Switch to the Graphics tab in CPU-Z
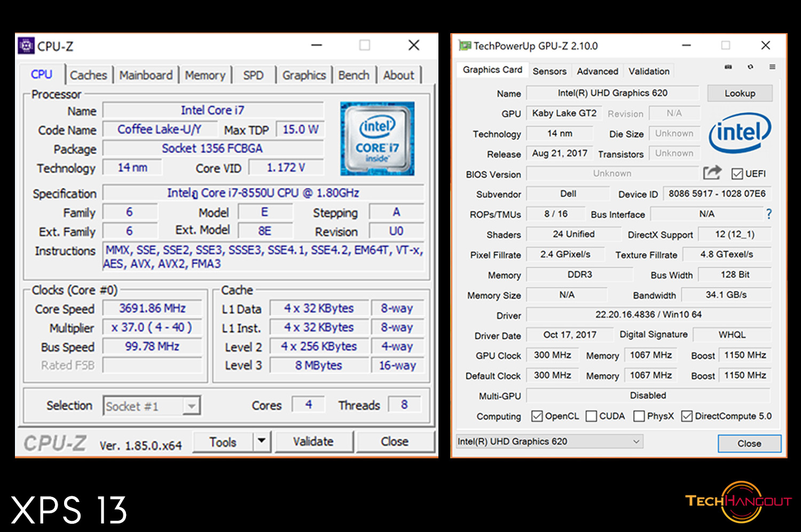Viewport: 801px width, 532px height. tap(304, 75)
